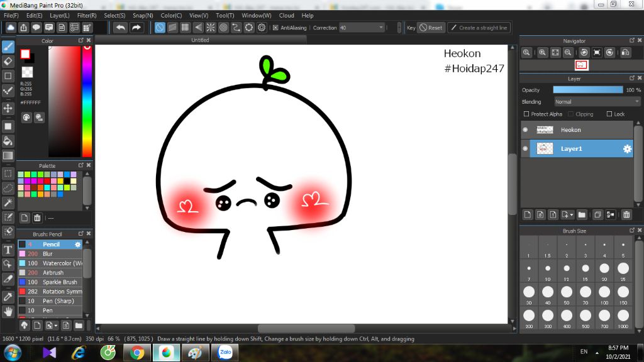Click the rainbow hue bar
Image resolution: width=644 pixels, height=362 pixels.
[87, 101]
